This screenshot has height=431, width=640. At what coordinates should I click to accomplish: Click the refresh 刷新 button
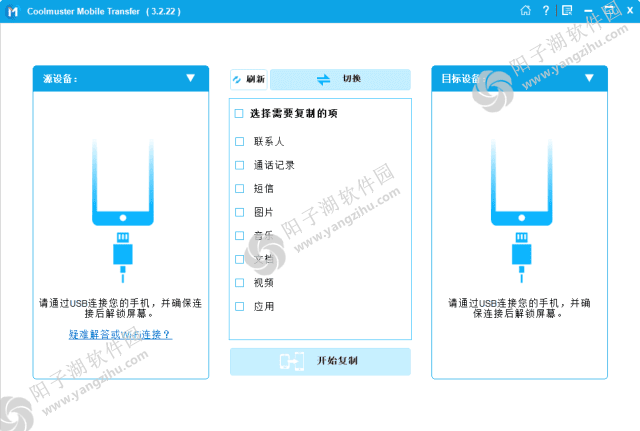point(249,79)
